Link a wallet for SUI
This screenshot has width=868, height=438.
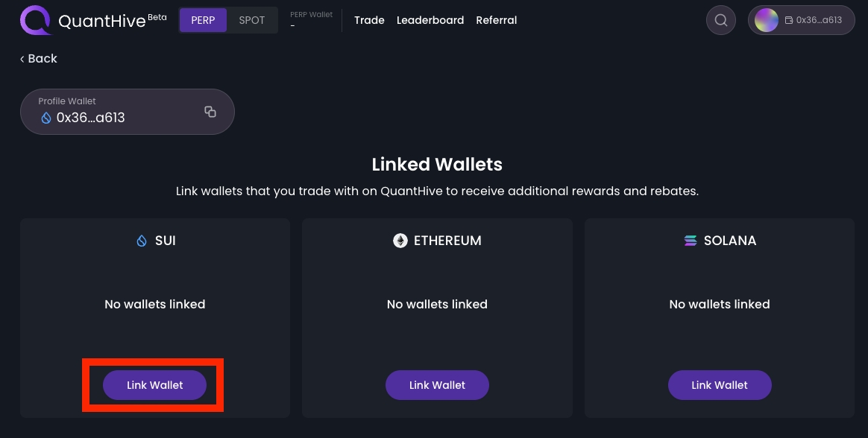(154, 385)
